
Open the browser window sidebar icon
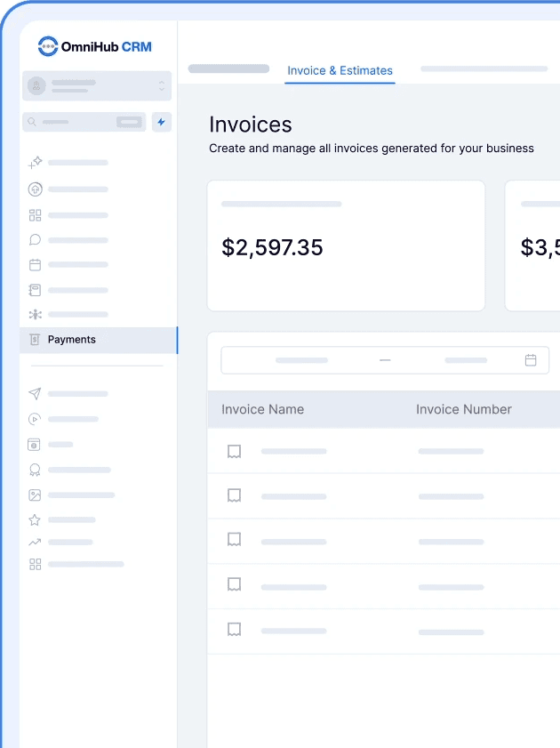click(34, 445)
